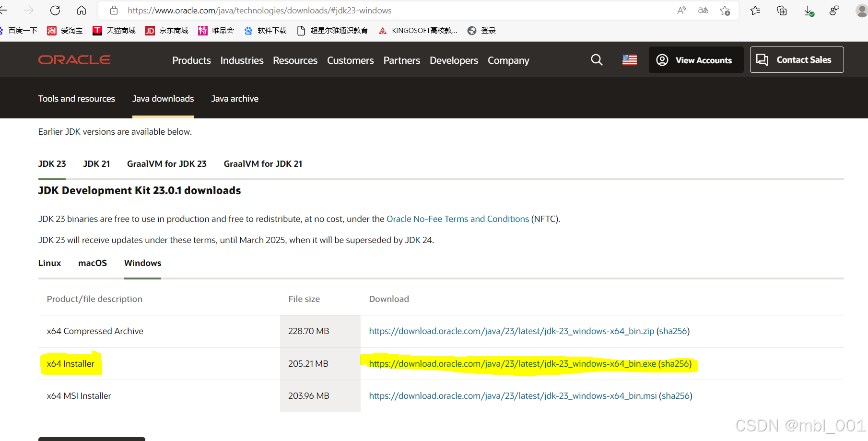The height and width of the screenshot is (441, 868).
Task: Open the Company menu
Action: [x=508, y=60]
